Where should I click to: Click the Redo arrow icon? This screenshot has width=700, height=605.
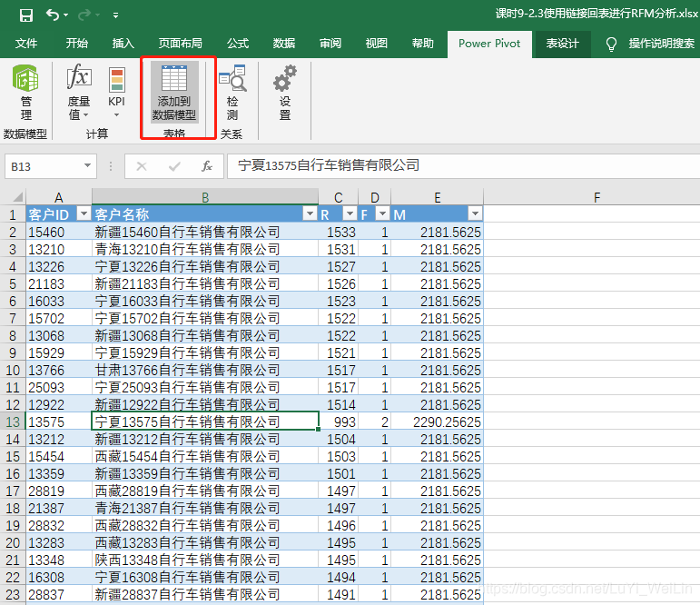click(84, 15)
